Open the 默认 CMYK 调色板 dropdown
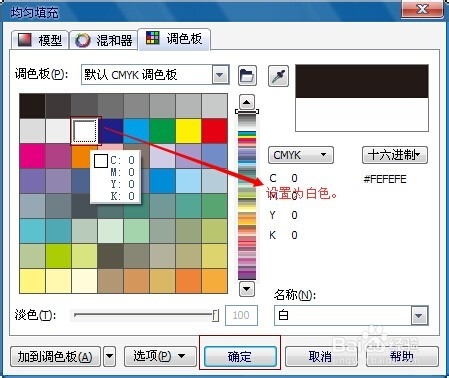 tap(220, 75)
